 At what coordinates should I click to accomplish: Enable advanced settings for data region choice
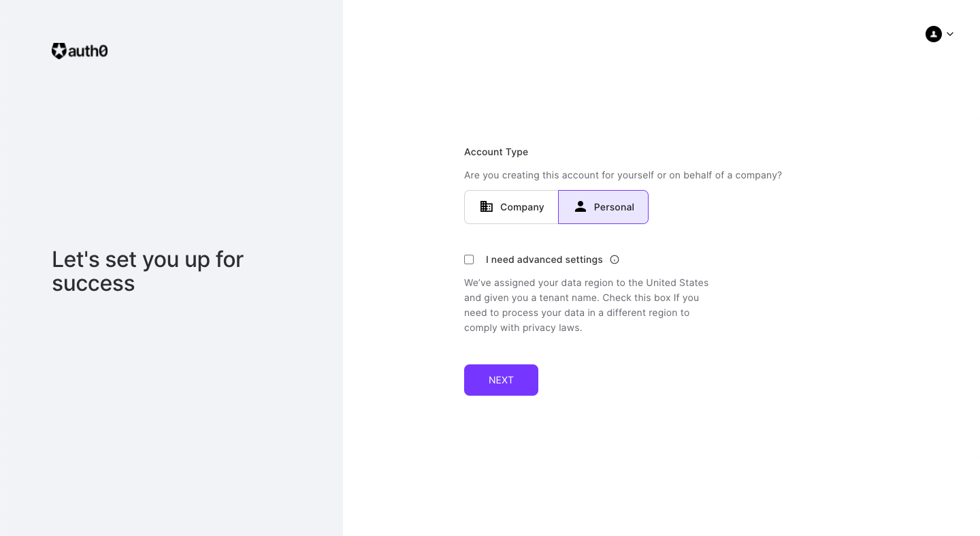469,259
